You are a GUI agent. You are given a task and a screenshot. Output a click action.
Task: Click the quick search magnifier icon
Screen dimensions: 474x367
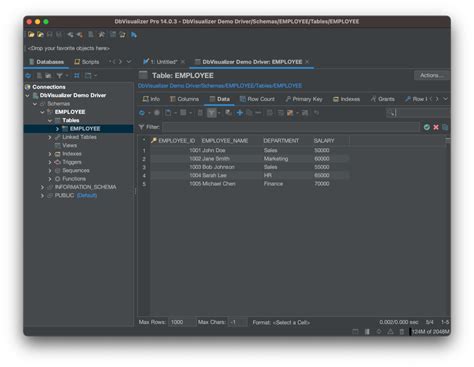[x=390, y=113]
